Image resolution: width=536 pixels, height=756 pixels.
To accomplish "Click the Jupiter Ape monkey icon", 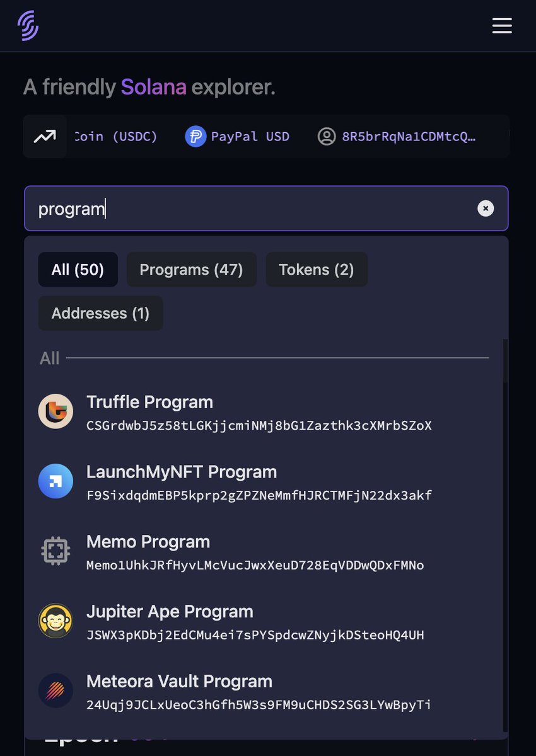I will pyautogui.click(x=55, y=622).
